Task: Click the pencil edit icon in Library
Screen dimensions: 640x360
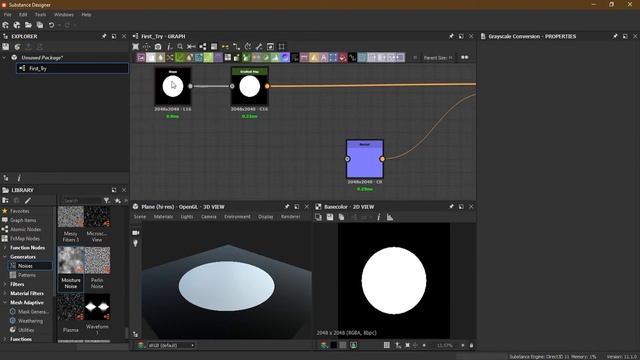Action: [x=27, y=200]
